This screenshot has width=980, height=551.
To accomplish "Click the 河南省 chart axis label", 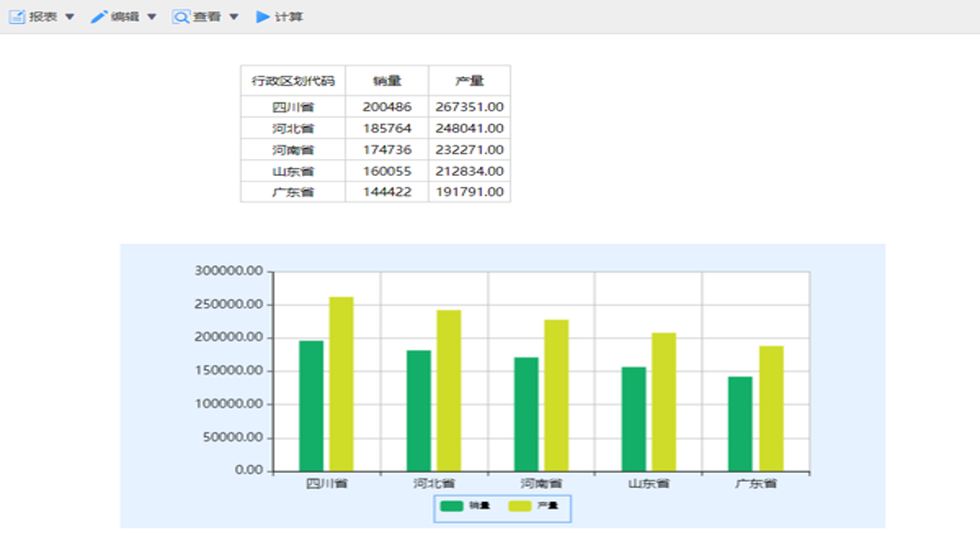I will [541, 484].
